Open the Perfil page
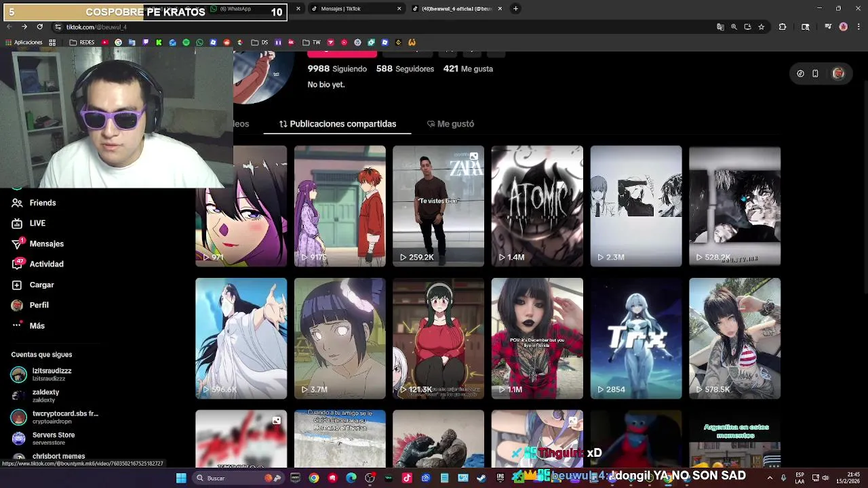 [31, 305]
